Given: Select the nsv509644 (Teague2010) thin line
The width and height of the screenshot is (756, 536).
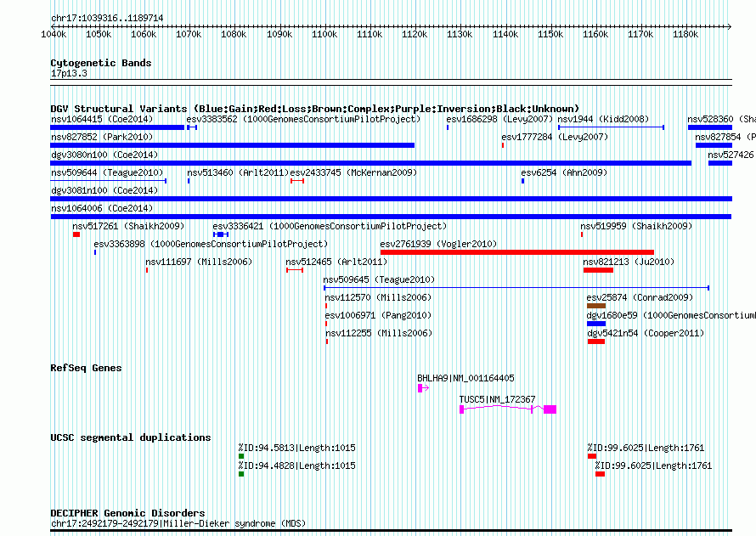Looking at the screenshot, I should click(109, 181).
